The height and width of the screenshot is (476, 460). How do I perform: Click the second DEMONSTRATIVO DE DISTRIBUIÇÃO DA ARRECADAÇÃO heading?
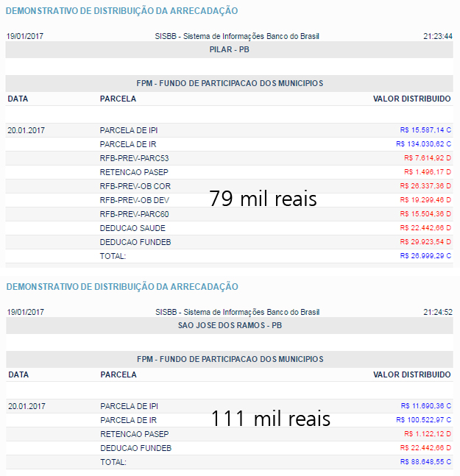coord(122,287)
